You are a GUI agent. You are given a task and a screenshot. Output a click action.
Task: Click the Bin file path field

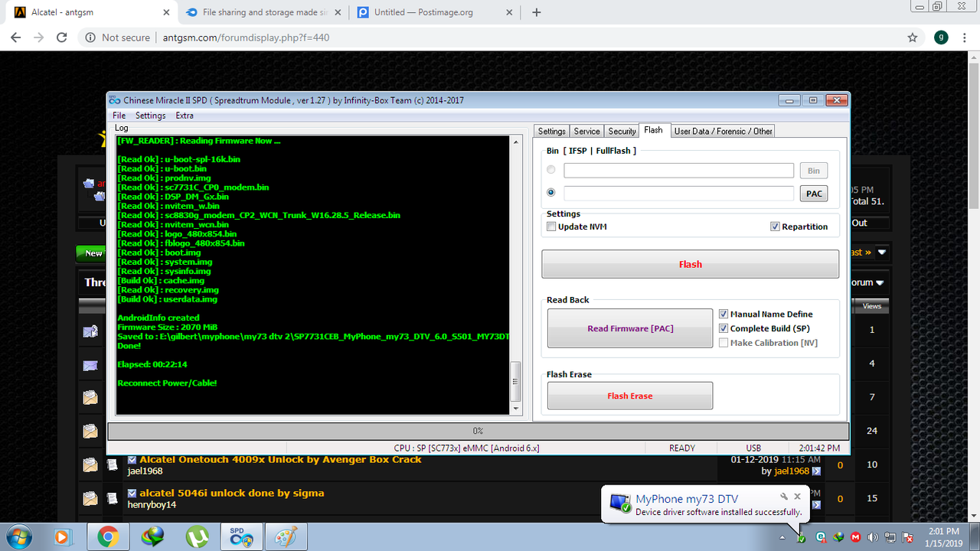pyautogui.click(x=679, y=171)
